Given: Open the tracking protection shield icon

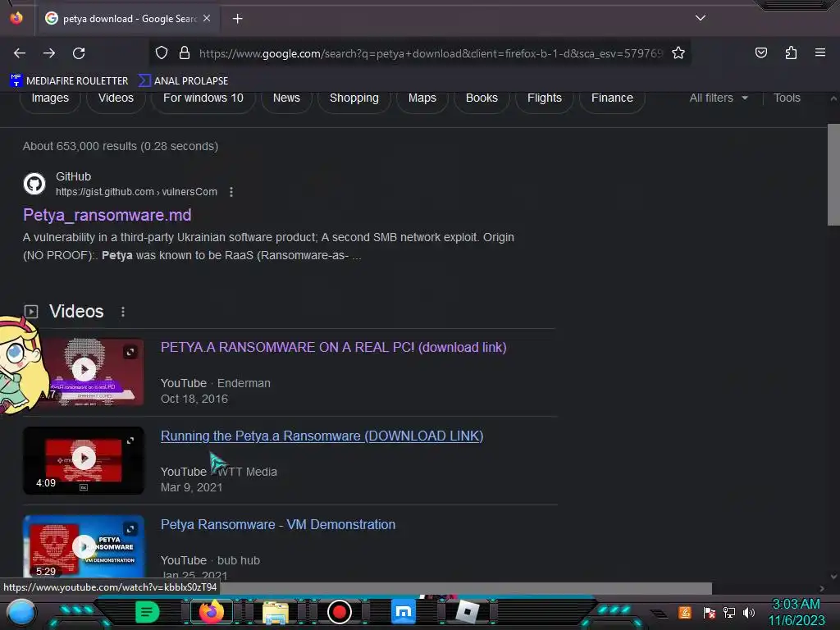Looking at the screenshot, I should click(162, 52).
